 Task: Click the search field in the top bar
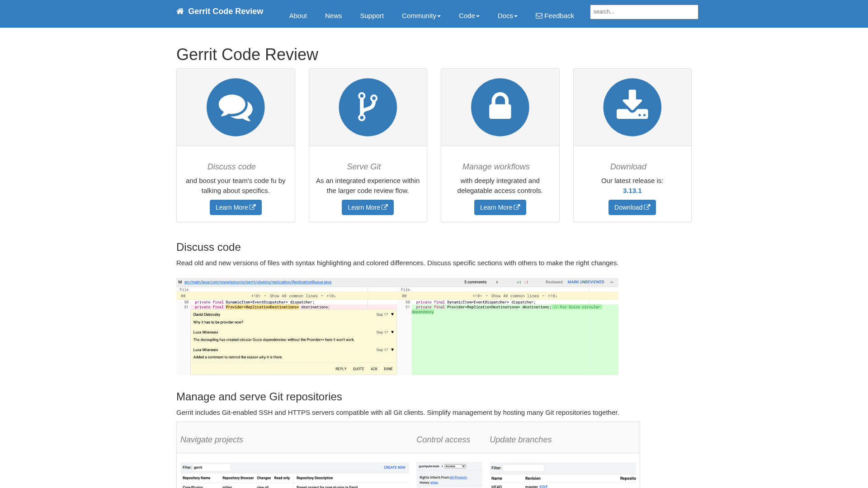point(644,12)
